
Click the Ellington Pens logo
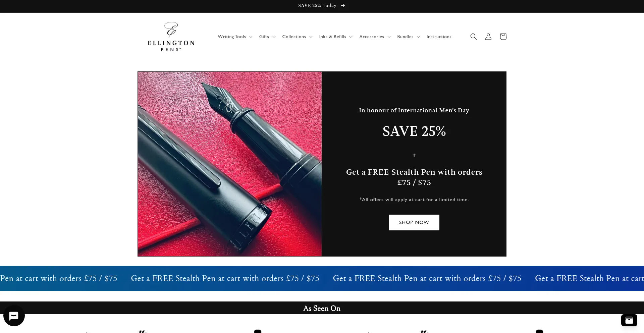[171, 37]
